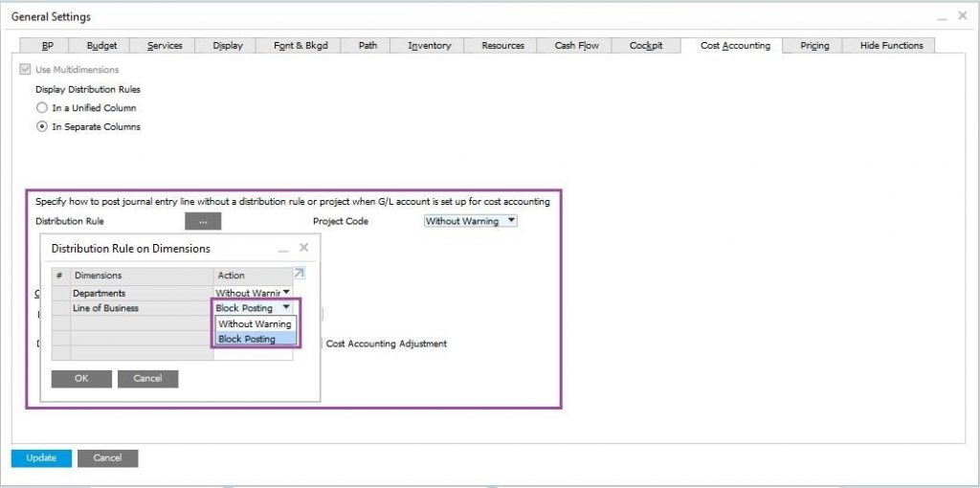Choose Block Posting in the dropdown list
Viewport: 980px width, 488px height.
coord(247,339)
